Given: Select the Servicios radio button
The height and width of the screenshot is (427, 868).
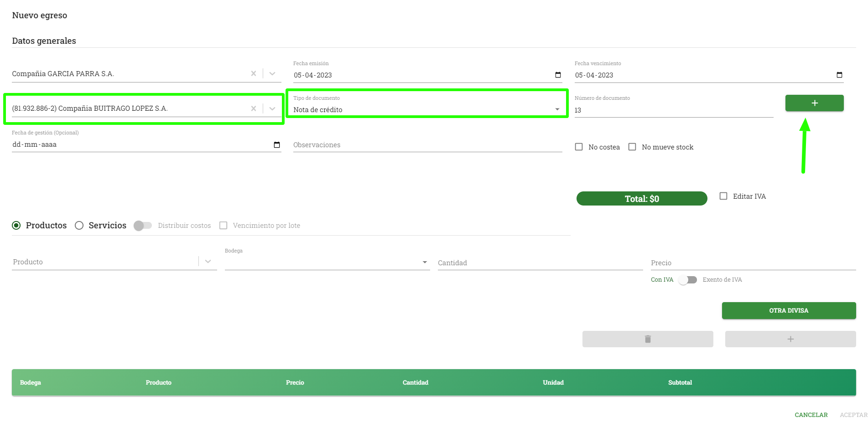Looking at the screenshot, I should click(x=79, y=225).
